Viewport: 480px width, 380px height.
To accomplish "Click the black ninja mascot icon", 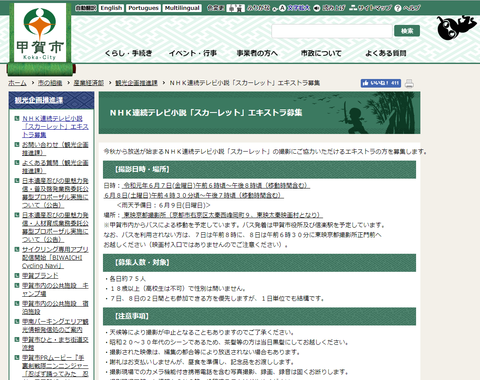I will click(456, 27).
